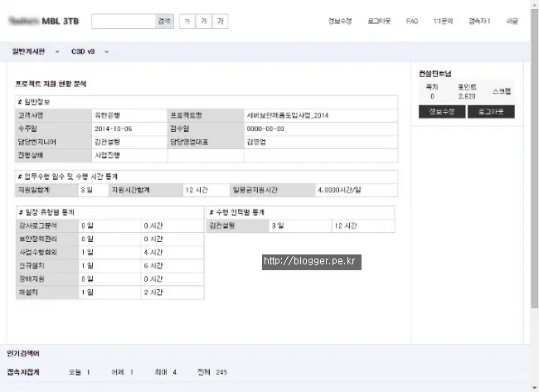Click the 접속자 1 link
Viewport: 539px width, 392px height.
[x=479, y=22]
